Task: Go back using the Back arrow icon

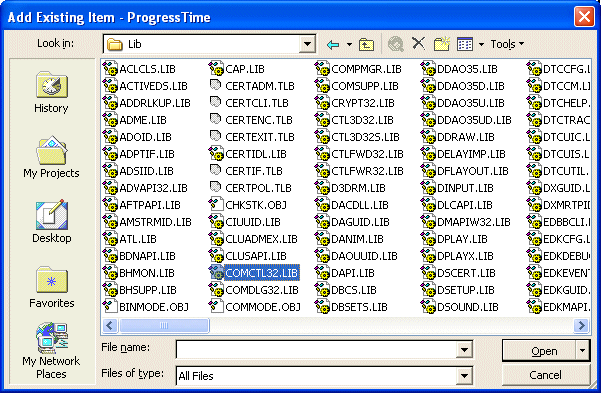Action: pos(333,44)
